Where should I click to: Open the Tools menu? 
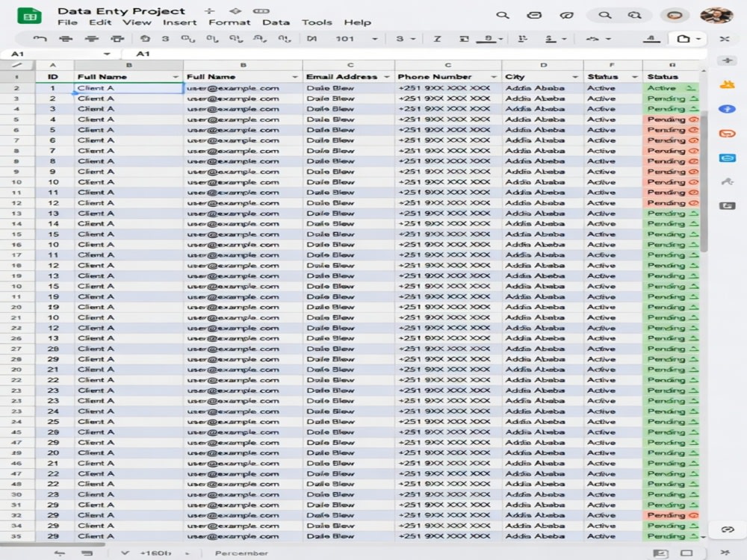[317, 22]
